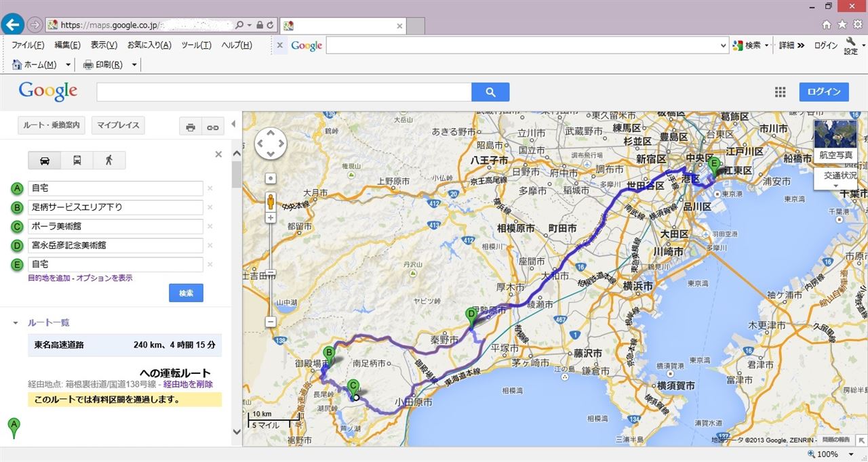Close the directions panel with the X
The height and width of the screenshot is (462, 868).
(218, 154)
